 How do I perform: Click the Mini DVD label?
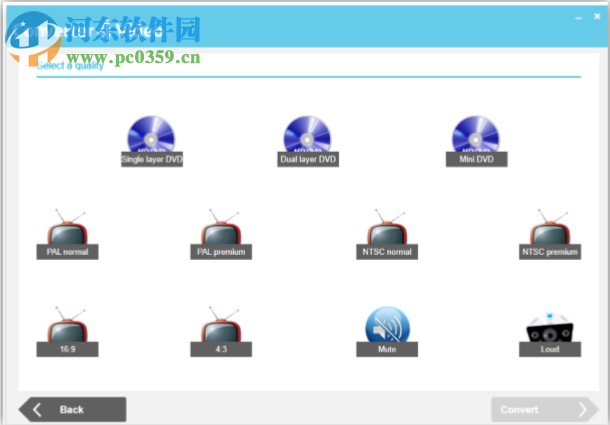[476, 159]
